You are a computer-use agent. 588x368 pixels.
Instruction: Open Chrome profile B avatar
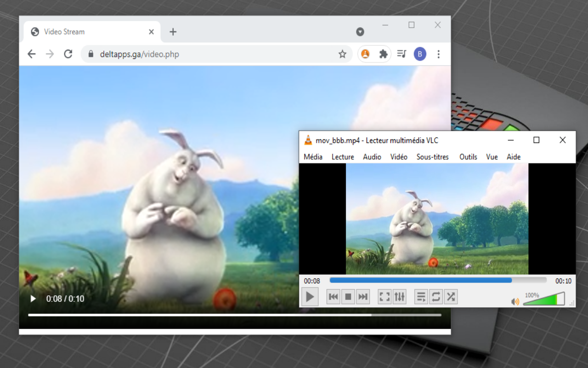(420, 54)
